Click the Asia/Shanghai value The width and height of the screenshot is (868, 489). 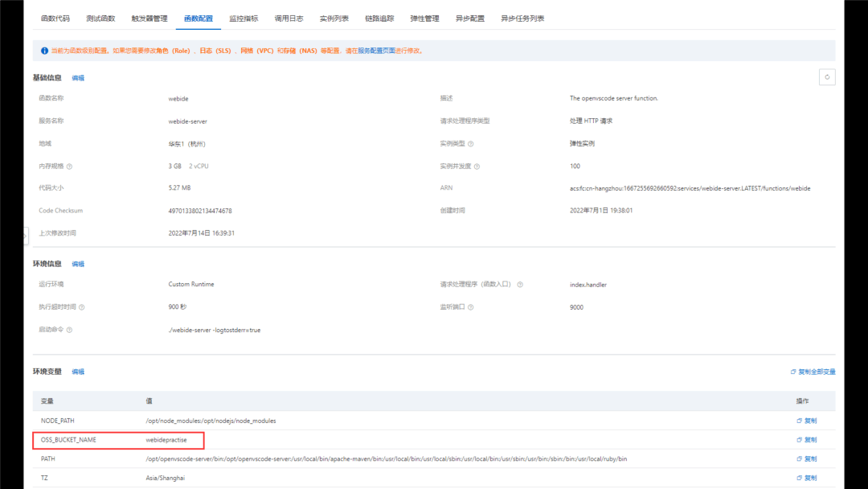[166, 478]
